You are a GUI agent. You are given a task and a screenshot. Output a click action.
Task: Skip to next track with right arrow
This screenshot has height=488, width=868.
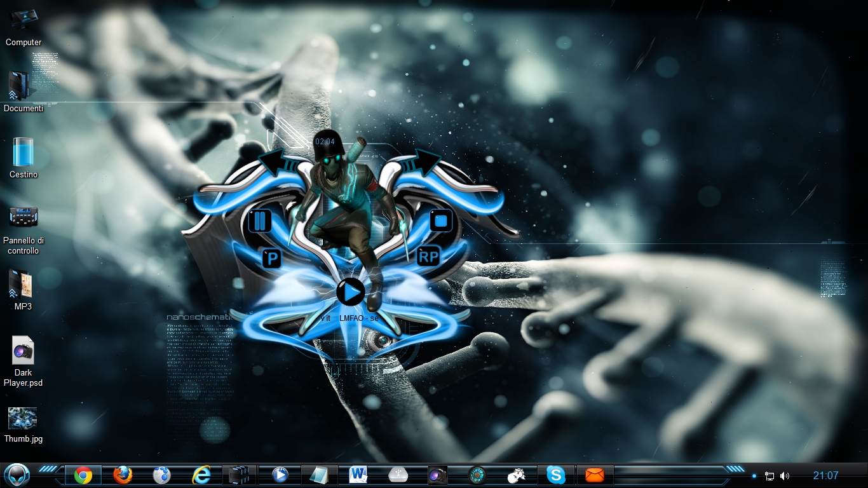[x=423, y=162]
